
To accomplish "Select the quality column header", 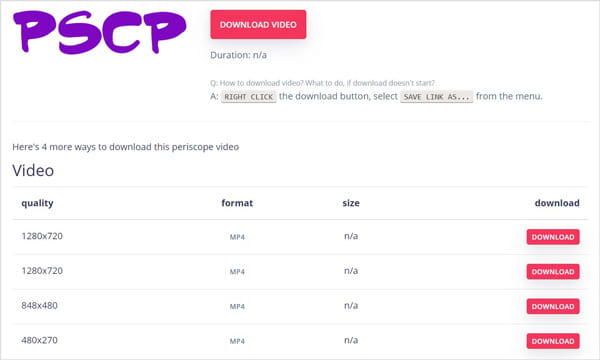I will point(37,203).
